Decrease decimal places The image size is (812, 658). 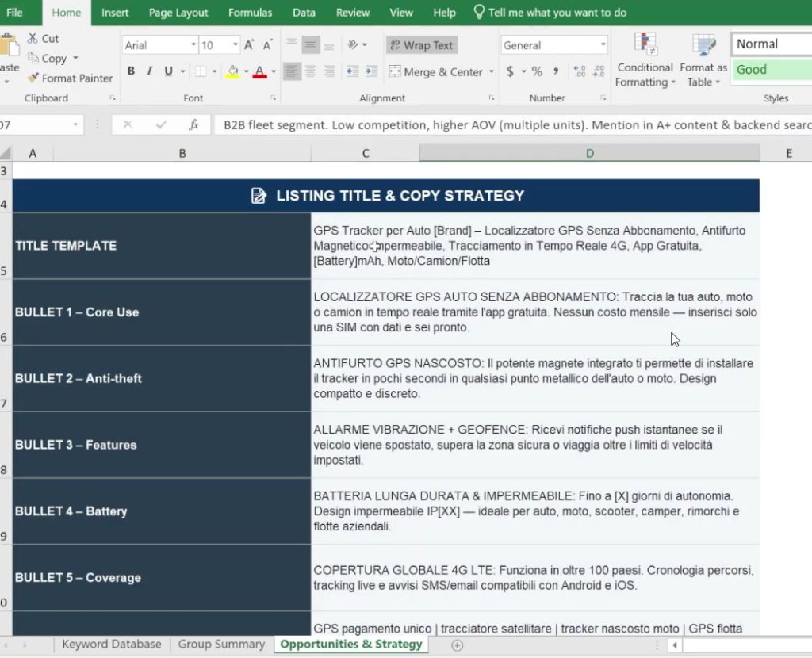coord(599,71)
